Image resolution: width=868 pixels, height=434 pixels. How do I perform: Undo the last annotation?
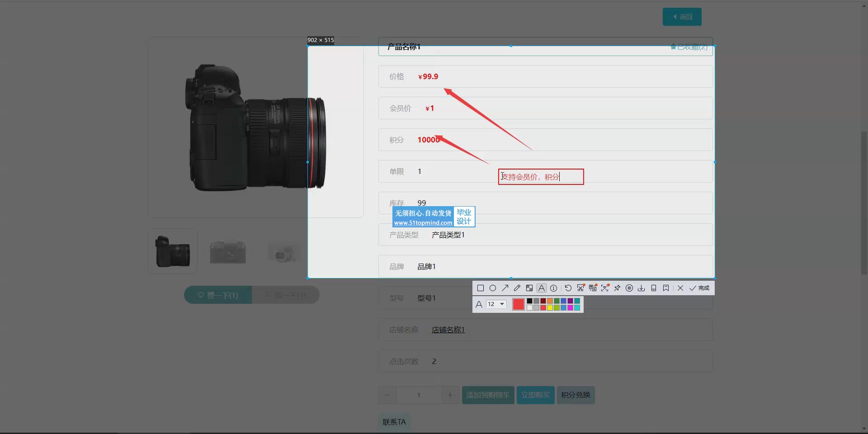click(x=568, y=288)
